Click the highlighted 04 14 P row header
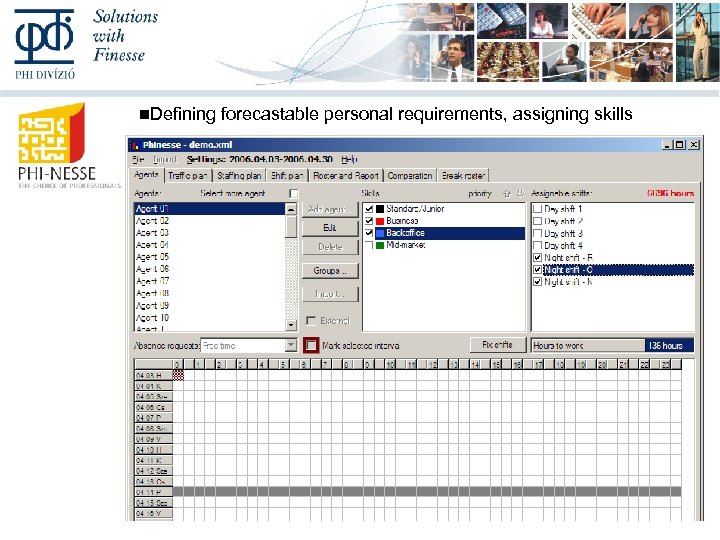720x540 pixels. [x=153, y=492]
